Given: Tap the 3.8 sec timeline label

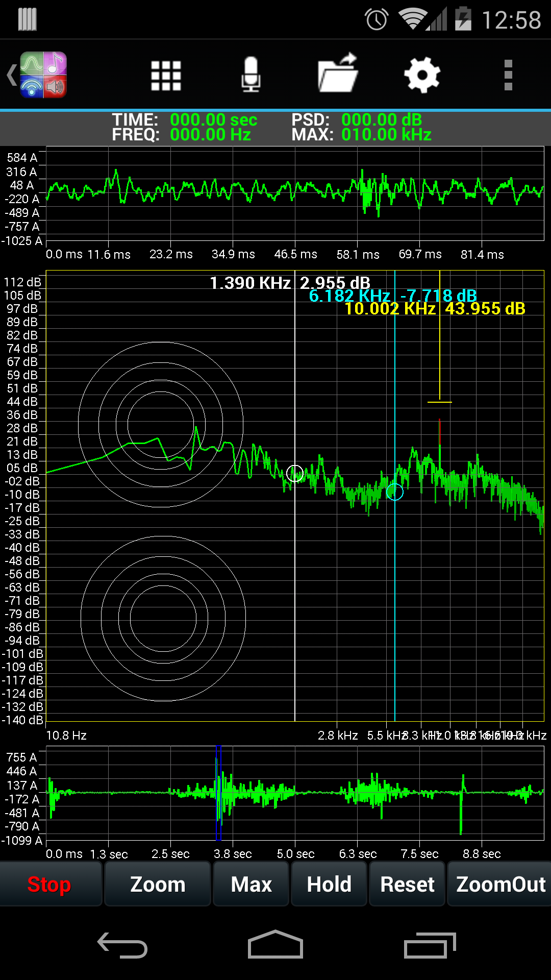Looking at the screenshot, I should pyautogui.click(x=233, y=854).
